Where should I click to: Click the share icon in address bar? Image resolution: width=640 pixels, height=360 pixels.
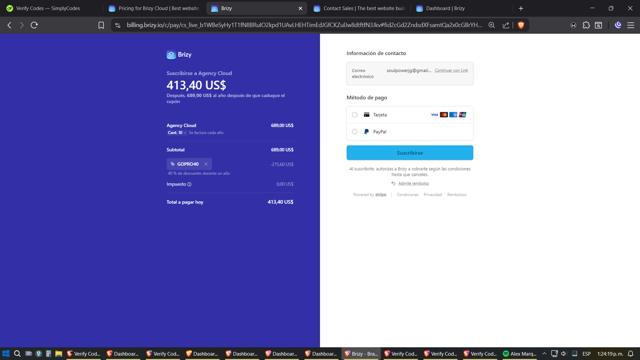pyautogui.click(x=506, y=25)
